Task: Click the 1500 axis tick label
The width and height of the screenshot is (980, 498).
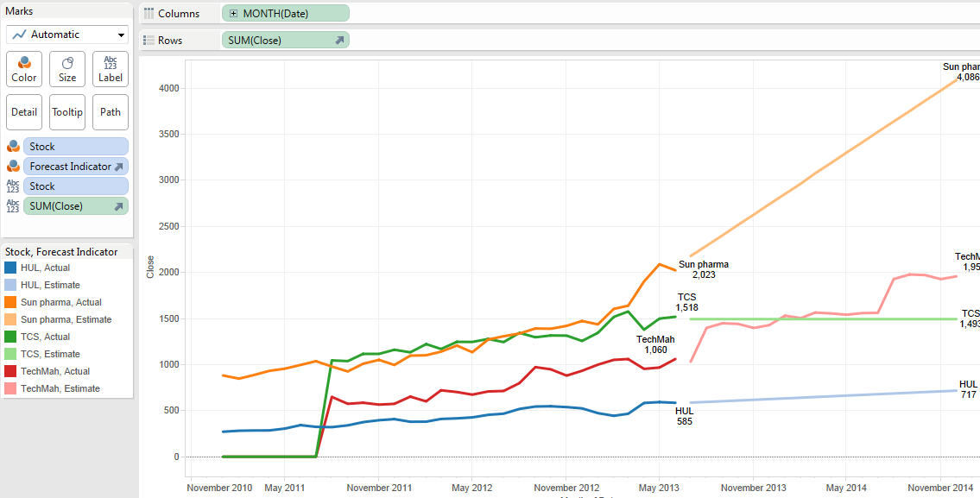Action: tap(170, 318)
